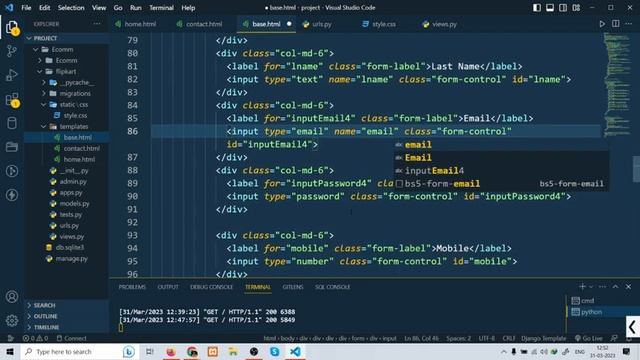Open the PROBLEMS panel tab
The width and height of the screenshot is (640, 360).
tap(132, 287)
